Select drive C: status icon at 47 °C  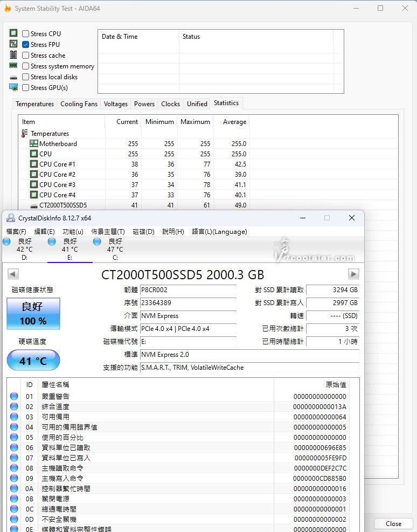(98, 242)
